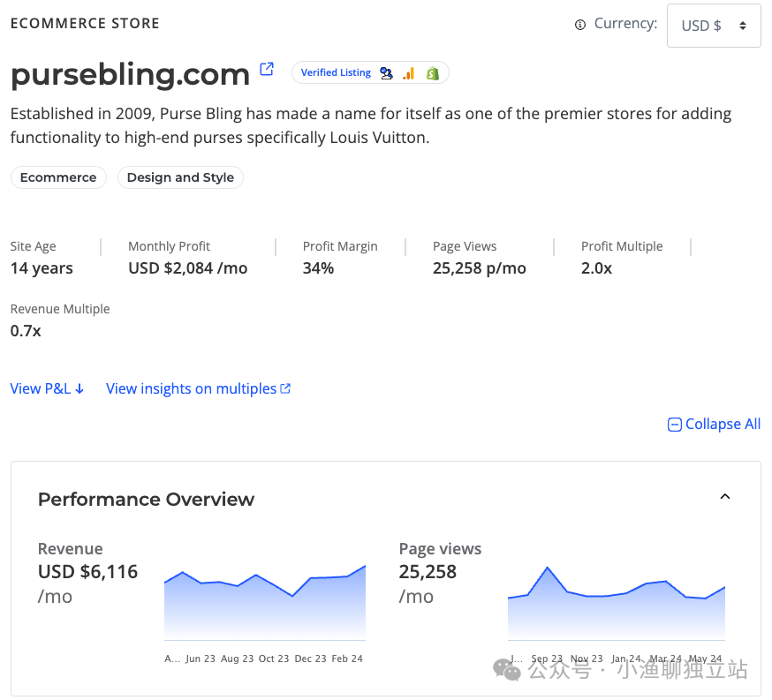
Task: Click Monthly Profit value USD $2,084 /mo
Action: (187, 268)
